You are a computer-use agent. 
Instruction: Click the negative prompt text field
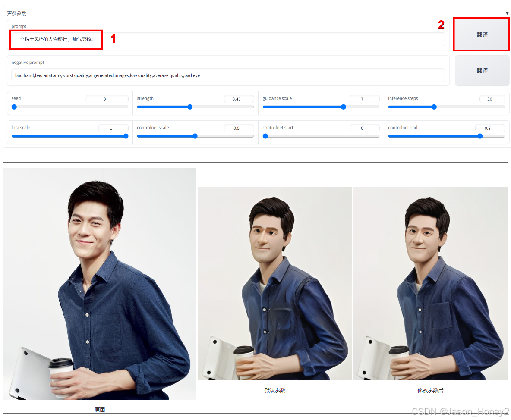click(x=228, y=75)
